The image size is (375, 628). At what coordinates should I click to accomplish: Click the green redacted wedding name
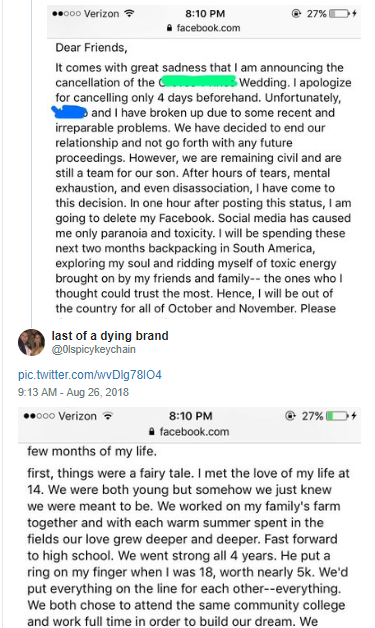[x=198, y=81]
